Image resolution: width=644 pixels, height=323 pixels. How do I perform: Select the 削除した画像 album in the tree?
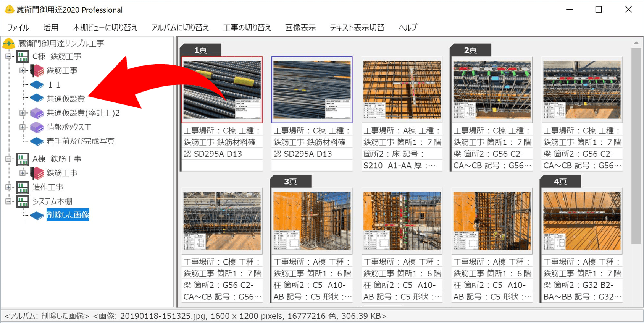68,215
